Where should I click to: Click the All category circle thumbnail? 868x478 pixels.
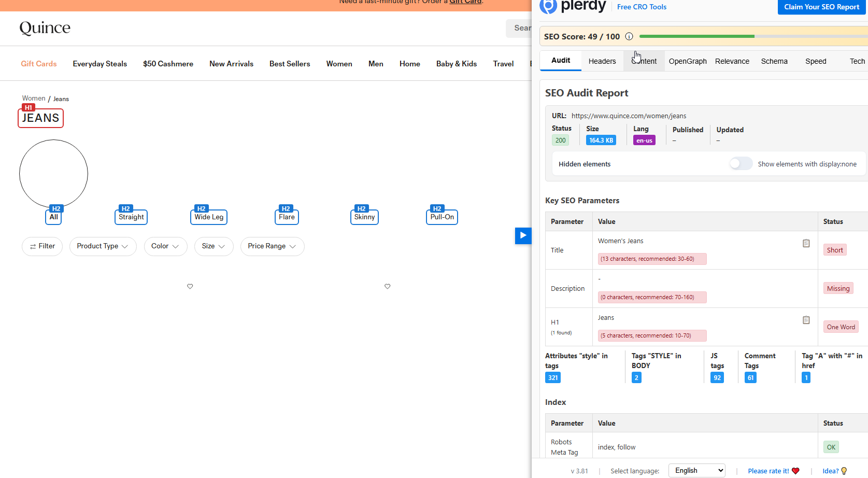point(53,174)
